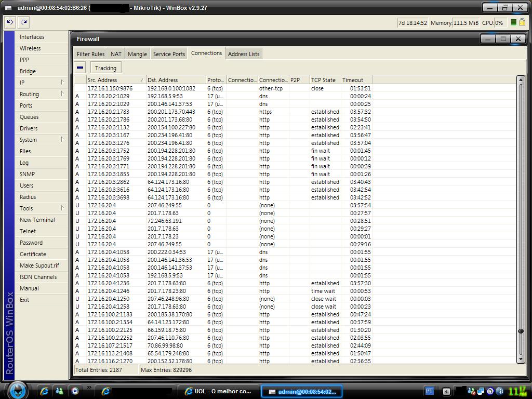Screen dimensions: 532x399
Task: Expand the Tools submenu arrow
Action: pos(62,208)
